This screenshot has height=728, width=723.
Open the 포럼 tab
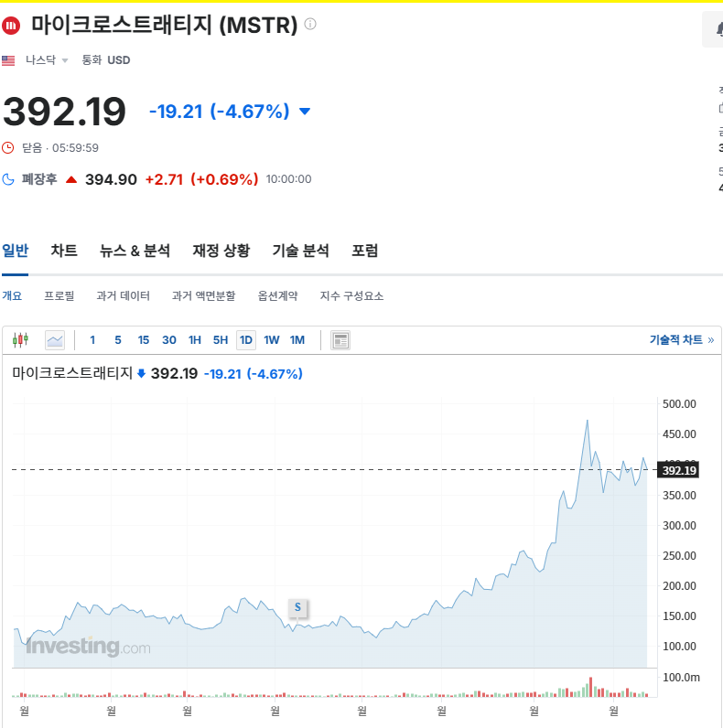click(365, 251)
